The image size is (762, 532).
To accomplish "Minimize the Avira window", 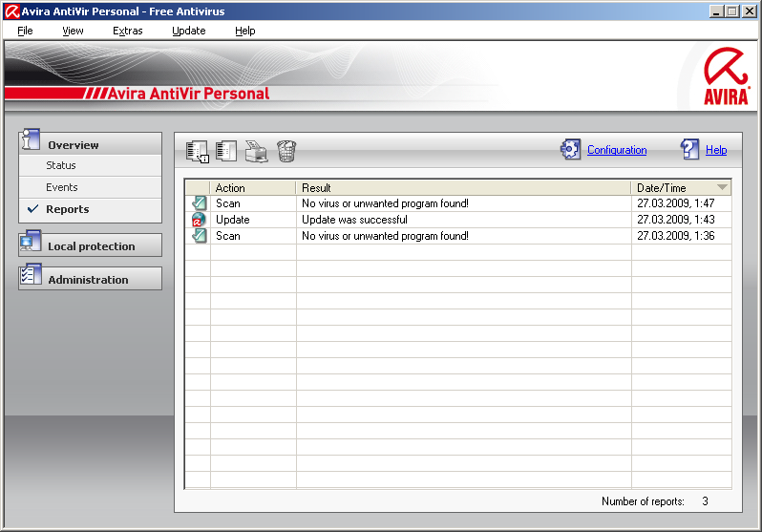I will (715, 11).
